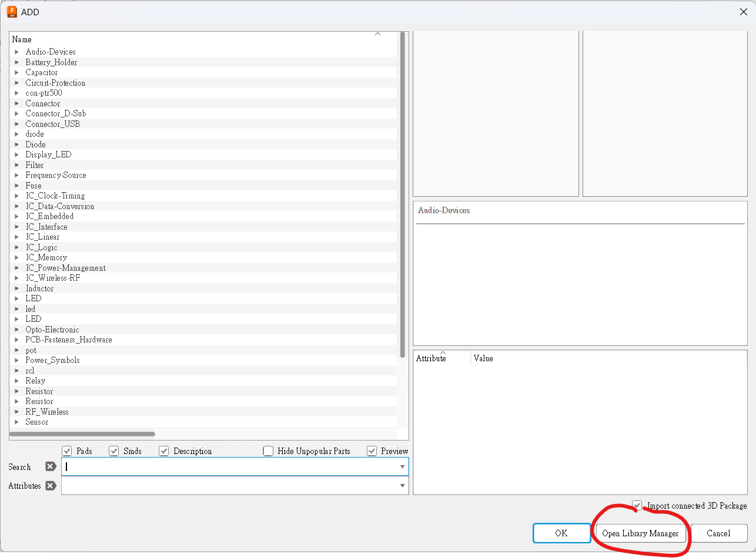Clear the Attributes field with X icon
The height and width of the screenshot is (558, 756).
[51, 486]
